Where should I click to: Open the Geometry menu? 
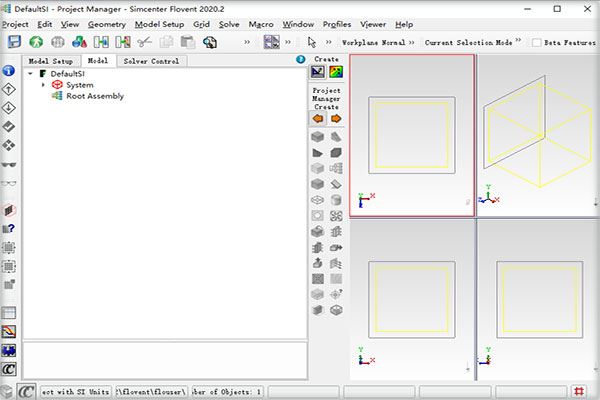[107, 23]
